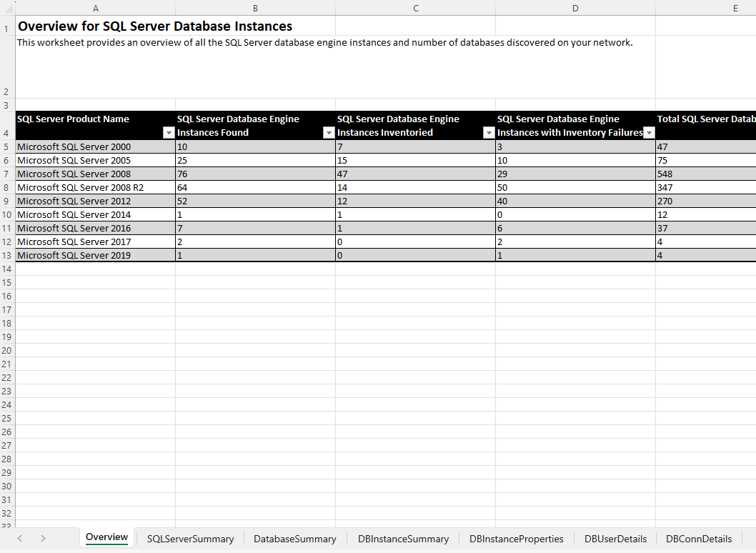Viewport: 756px width, 553px height.
Task: Open the DatabaseSummary sheet tab
Action: tap(295, 539)
